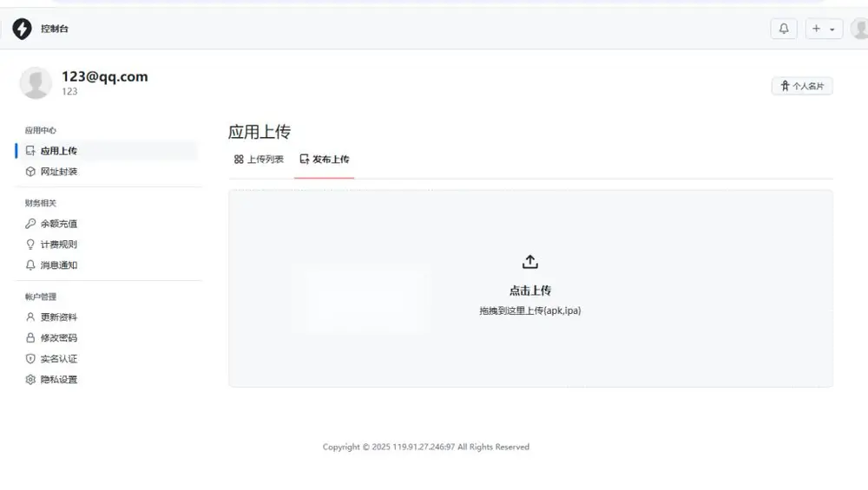The image size is (868, 490).
Task: Click the copyright footer text
Action: click(426, 447)
